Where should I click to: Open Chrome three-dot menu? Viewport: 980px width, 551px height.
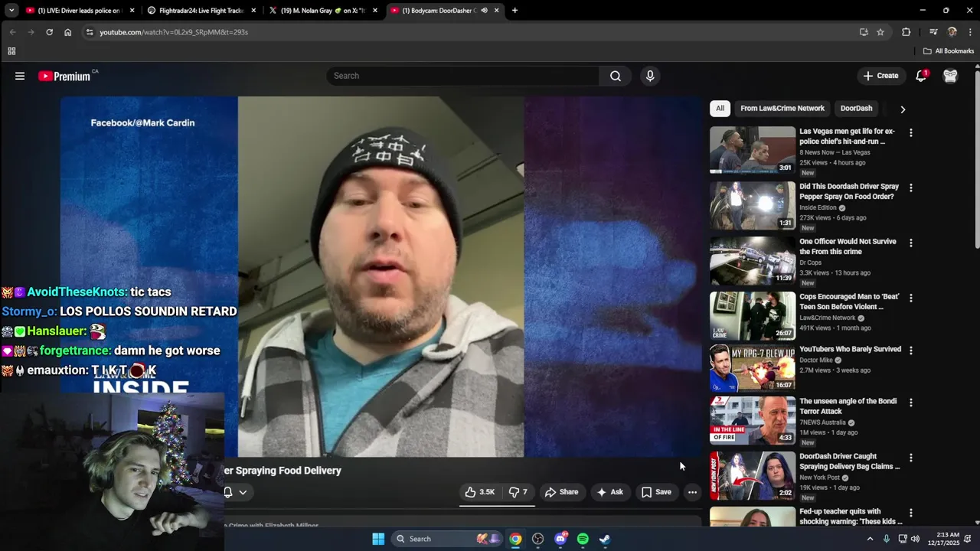(970, 32)
